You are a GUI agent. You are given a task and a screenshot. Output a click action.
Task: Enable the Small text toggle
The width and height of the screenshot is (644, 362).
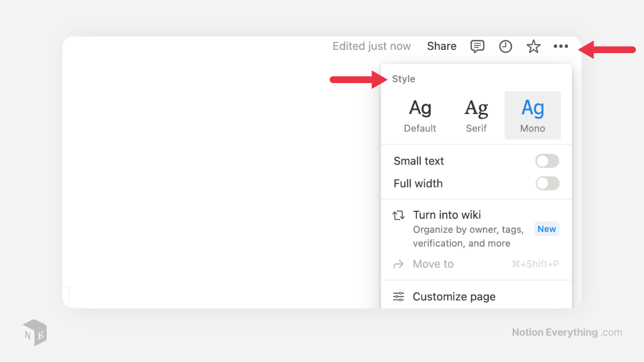point(547,161)
